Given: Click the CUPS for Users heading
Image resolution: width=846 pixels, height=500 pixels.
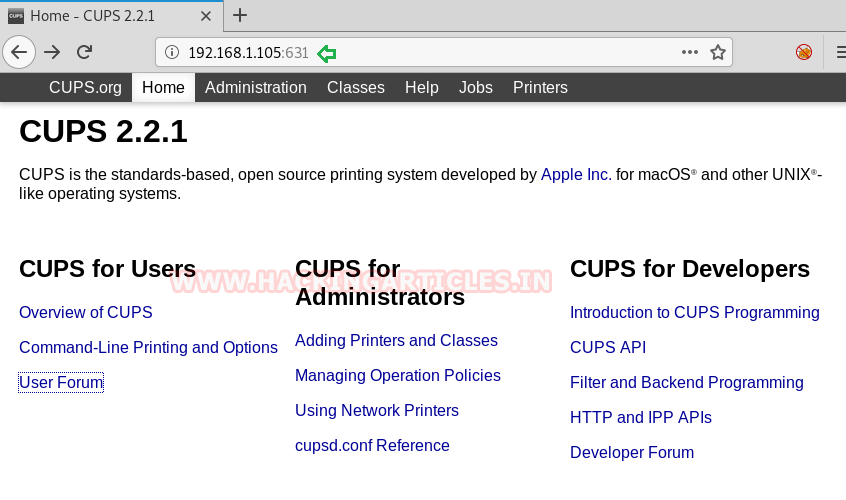Looking at the screenshot, I should click(107, 269).
